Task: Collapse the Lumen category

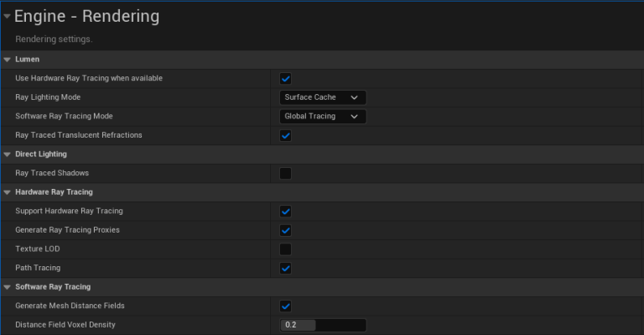Action: (x=7, y=60)
